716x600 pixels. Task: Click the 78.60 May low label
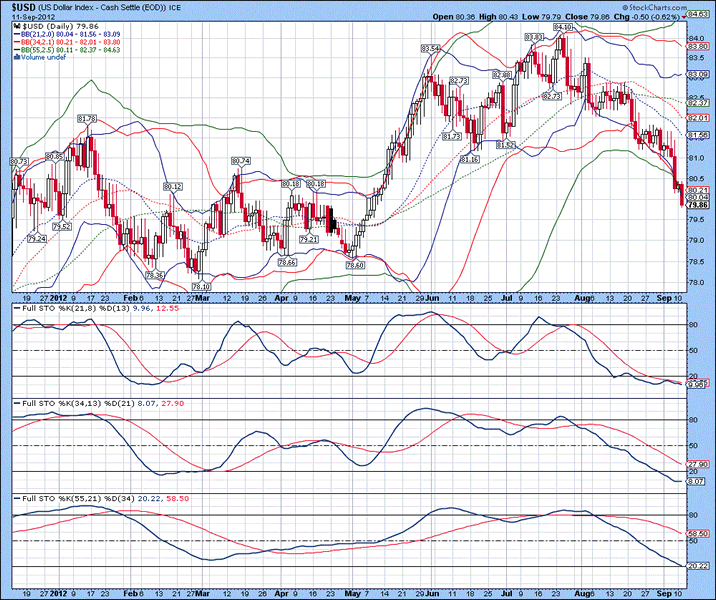pyautogui.click(x=353, y=266)
